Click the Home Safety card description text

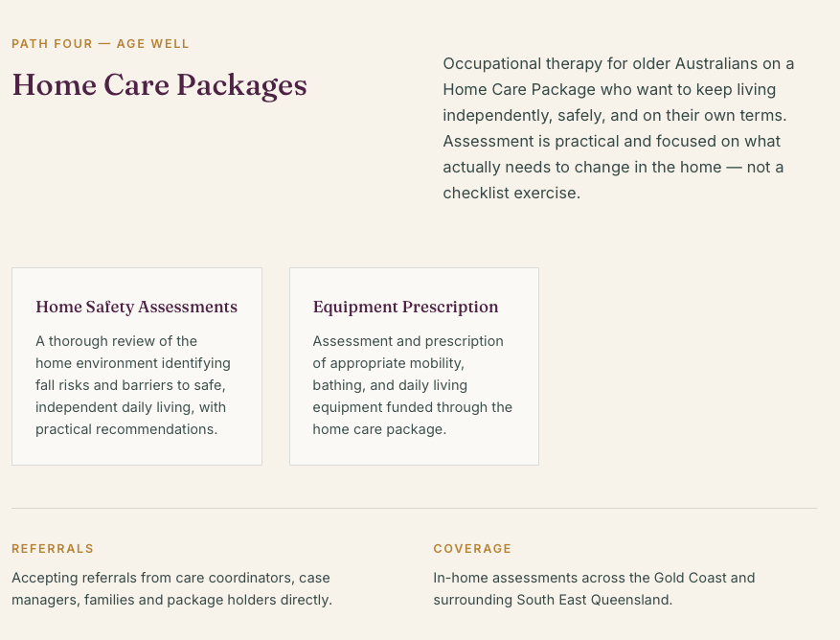pyautogui.click(x=133, y=385)
